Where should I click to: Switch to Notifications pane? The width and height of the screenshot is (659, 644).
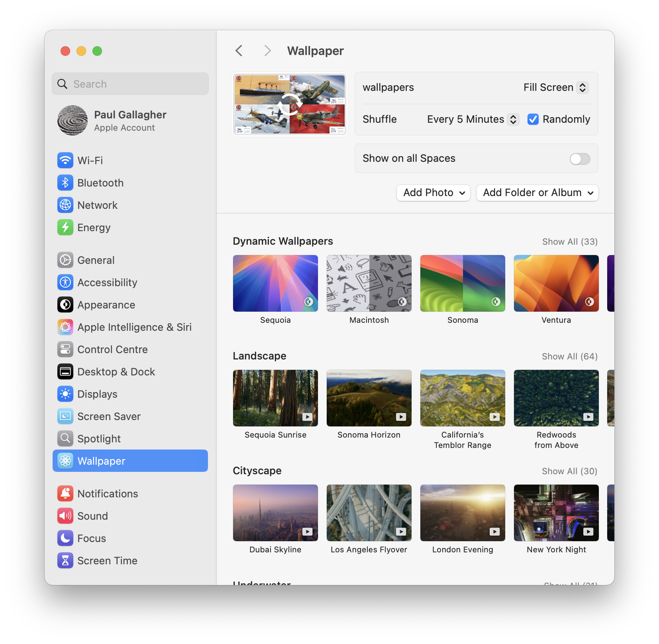(130, 493)
